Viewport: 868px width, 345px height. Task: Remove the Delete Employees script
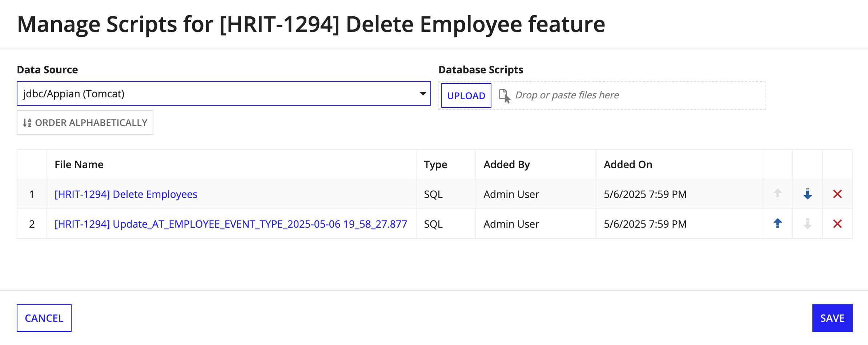tap(837, 194)
